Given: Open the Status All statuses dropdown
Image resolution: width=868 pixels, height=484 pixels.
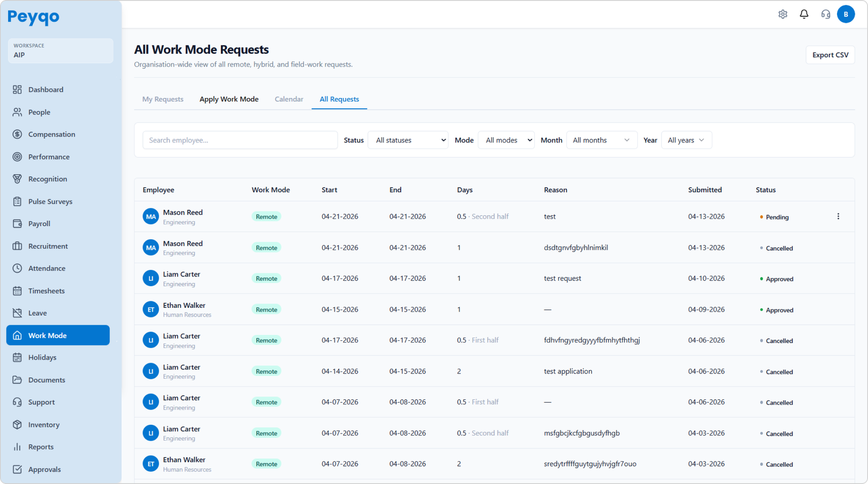Looking at the screenshot, I should click(x=408, y=140).
